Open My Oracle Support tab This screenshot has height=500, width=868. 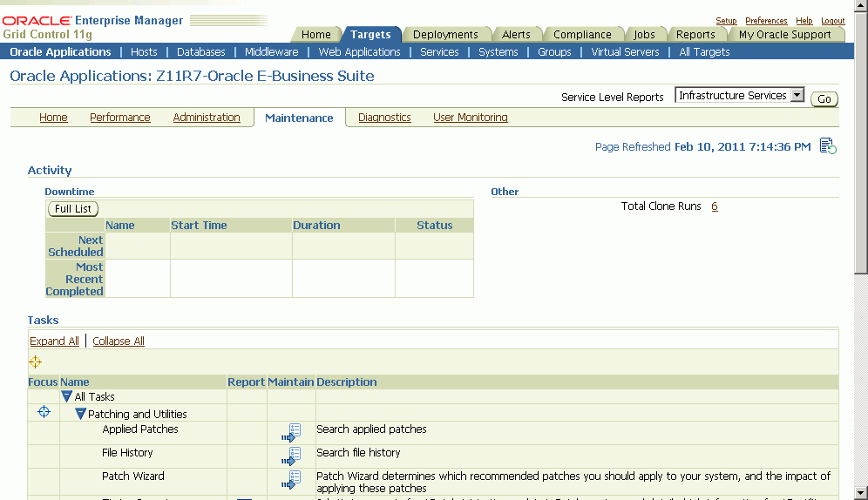pos(785,34)
